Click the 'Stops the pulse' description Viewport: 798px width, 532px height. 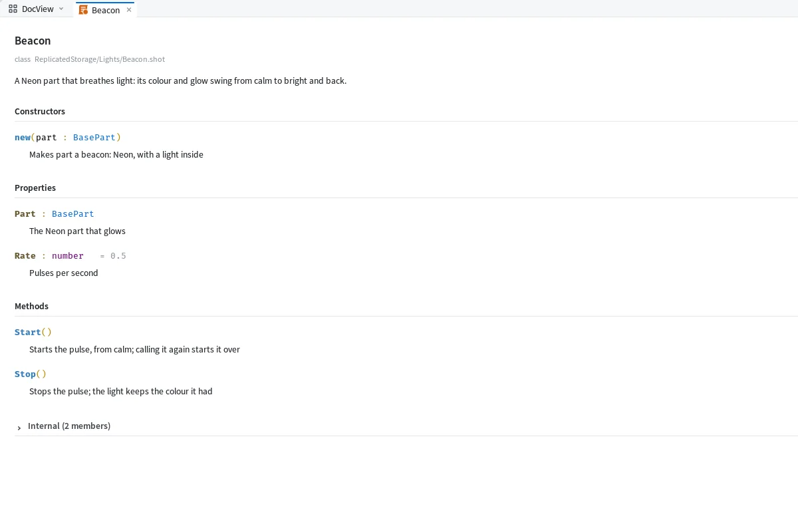click(x=121, y=391)
